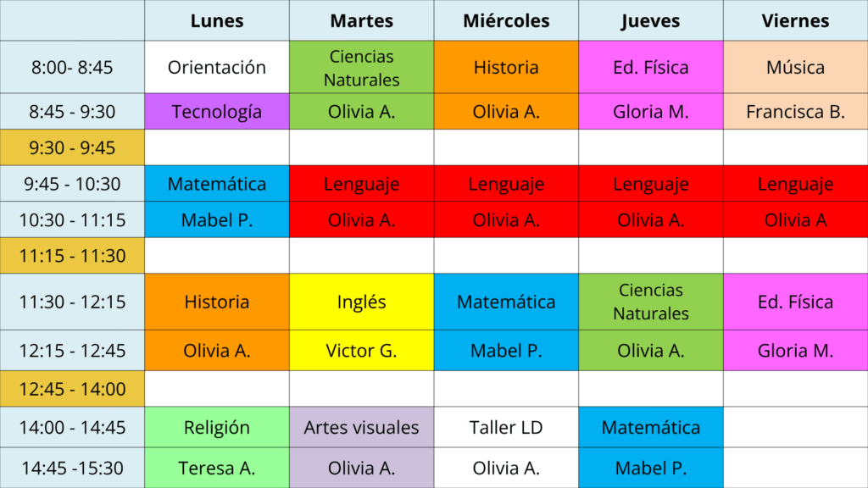Viewport: 868px width, 488px height.
Task: Click the 12:45 - 14:00 lunch time cell
Action: pos(72,389)
